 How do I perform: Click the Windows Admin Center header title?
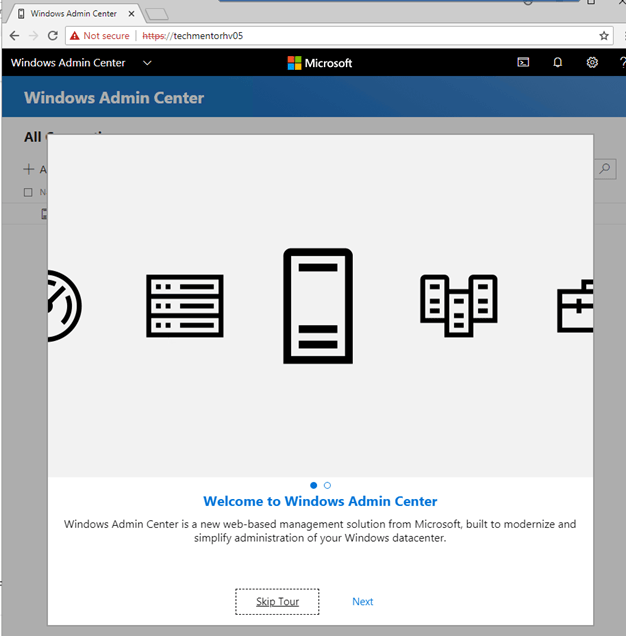68,63
